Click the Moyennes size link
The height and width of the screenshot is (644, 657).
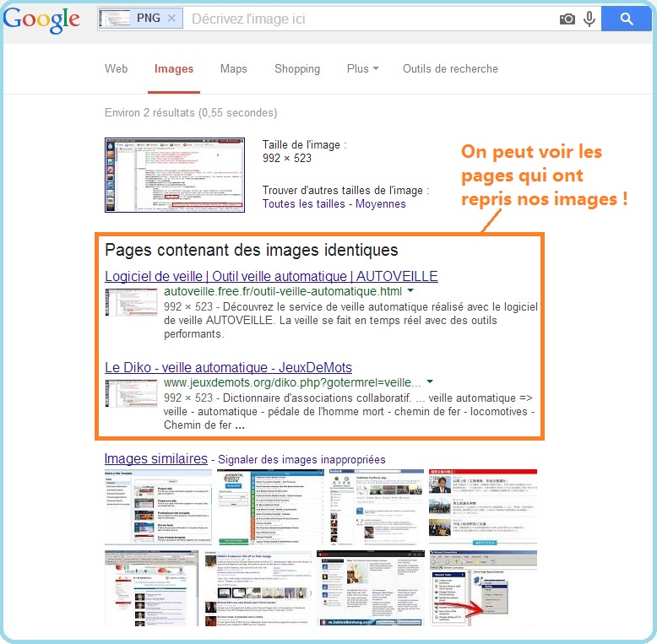coord(380,203)
